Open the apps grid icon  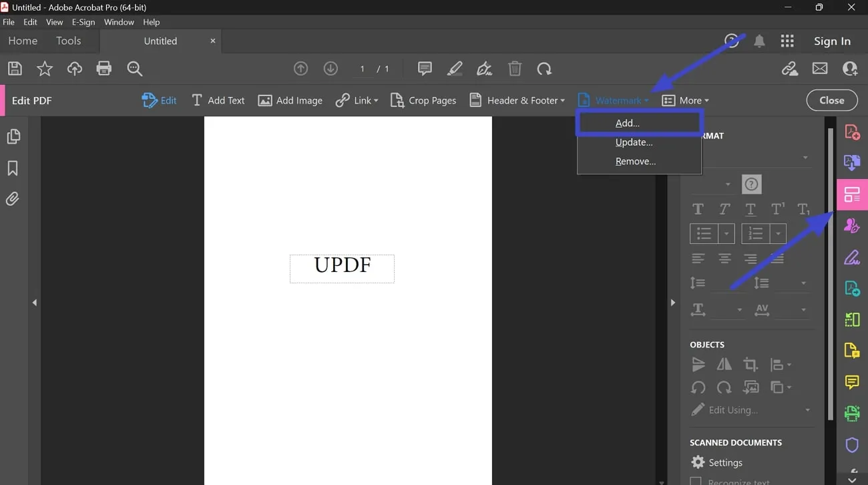pyautogui.click(x=787, y=41)
